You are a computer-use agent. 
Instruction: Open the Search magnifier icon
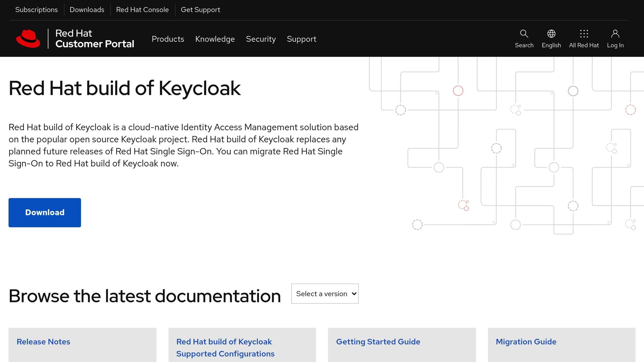pyautogui.click(x=524, y=34)
